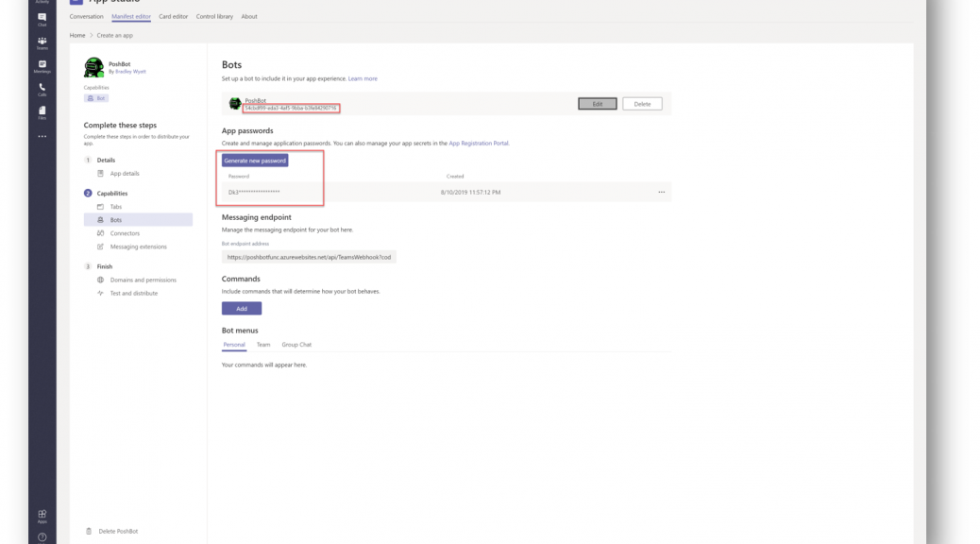980x544 pixels.
Task: Select the Personal bot menu tab
Action: [x=234, y=345]
